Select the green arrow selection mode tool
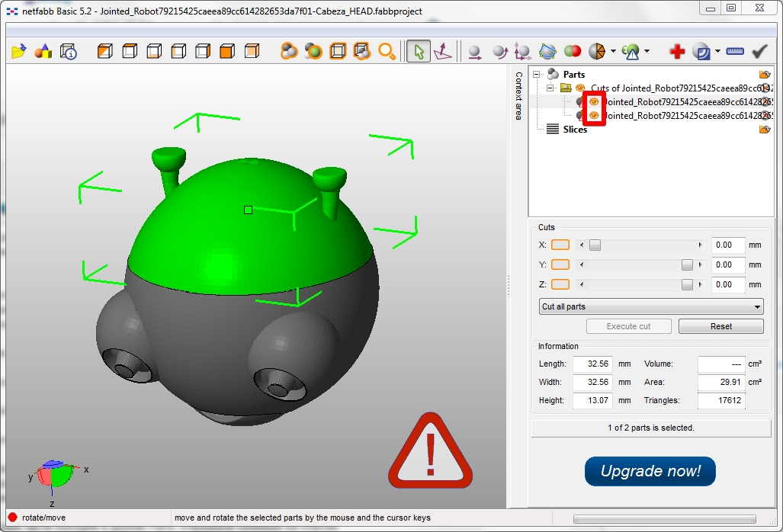 [418, 51]
